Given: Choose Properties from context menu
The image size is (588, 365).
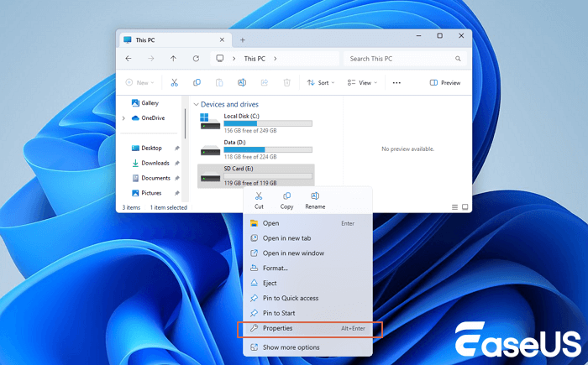Looking at the screenshot, I should 307,328.
